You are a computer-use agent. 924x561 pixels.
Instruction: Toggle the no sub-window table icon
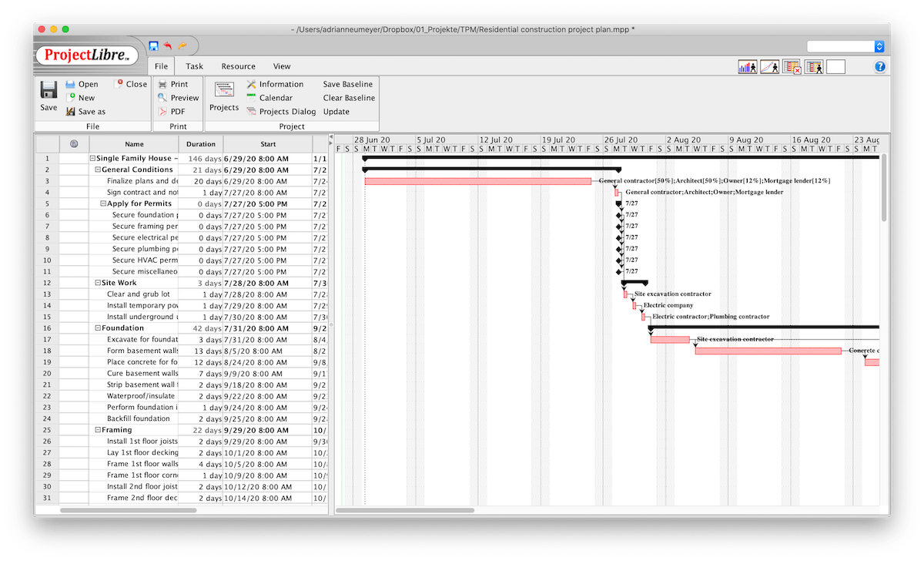(x=792, y=67)
